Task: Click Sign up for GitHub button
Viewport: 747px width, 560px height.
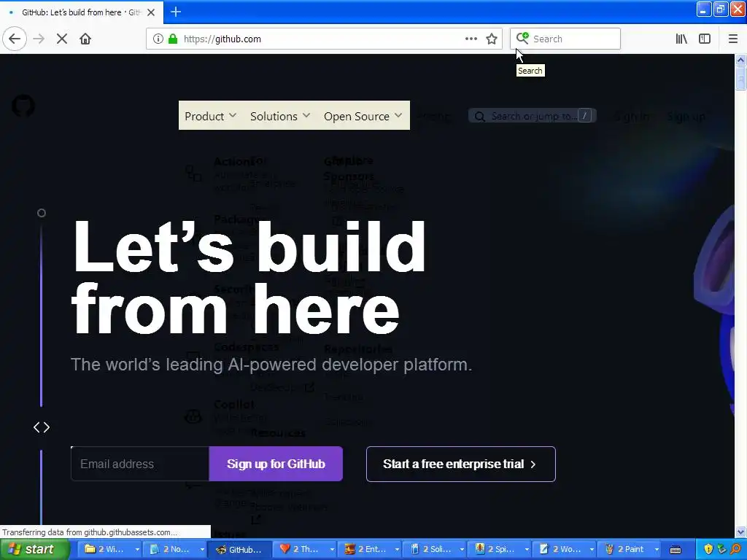Action: click(x=276, y=464)
